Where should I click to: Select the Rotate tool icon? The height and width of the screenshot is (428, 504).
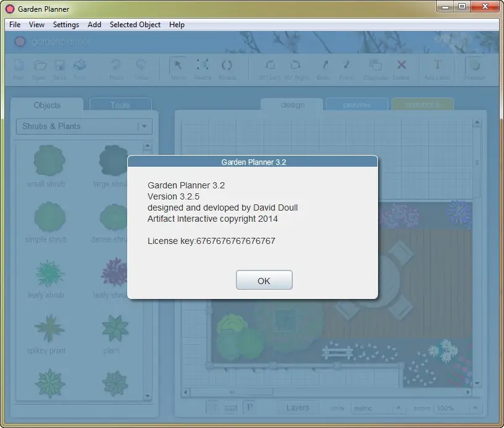(227, 65)
